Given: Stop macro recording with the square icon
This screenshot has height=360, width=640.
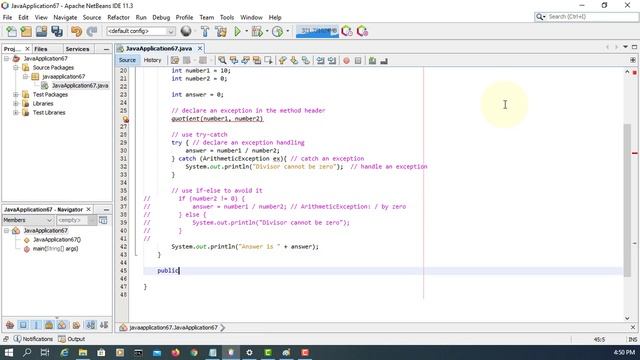Looking at the screenshot, I should coord(358,60).
